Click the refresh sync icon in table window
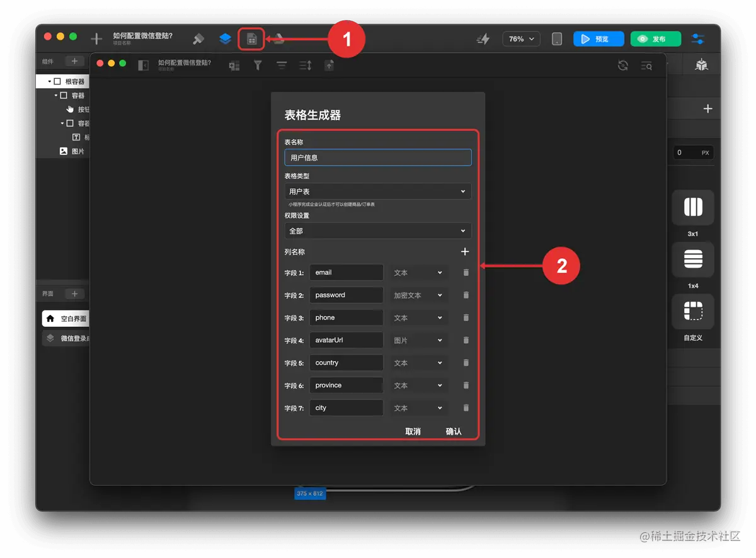 tap(623, 65)
